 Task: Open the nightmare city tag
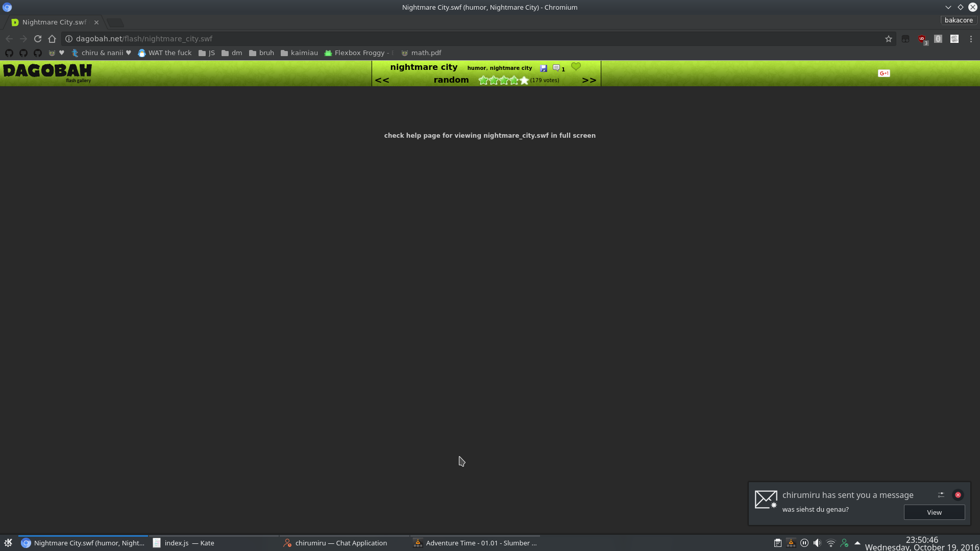[x=511, y=68]
